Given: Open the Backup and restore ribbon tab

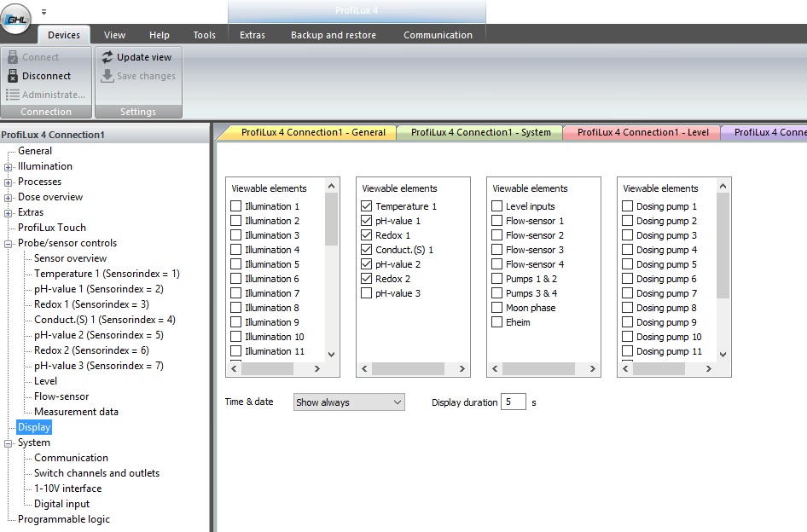Looking at the screenshot, I should [333, 35].
